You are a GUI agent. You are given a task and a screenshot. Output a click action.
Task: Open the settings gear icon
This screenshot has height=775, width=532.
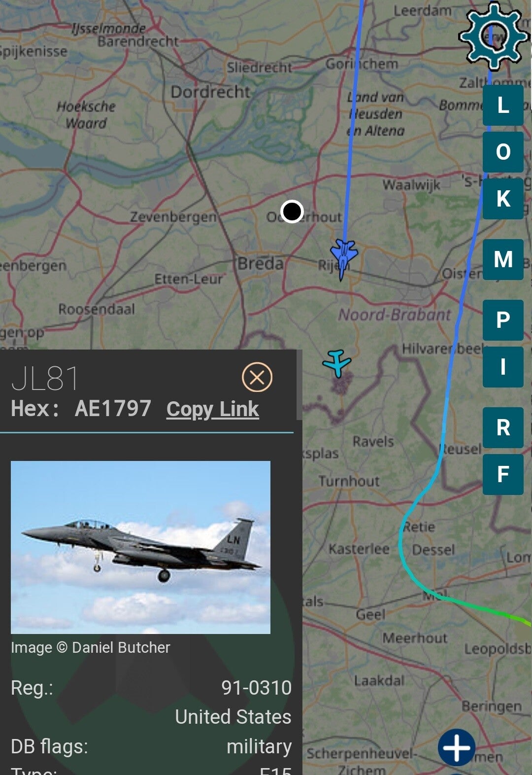[x=493, y=35]
